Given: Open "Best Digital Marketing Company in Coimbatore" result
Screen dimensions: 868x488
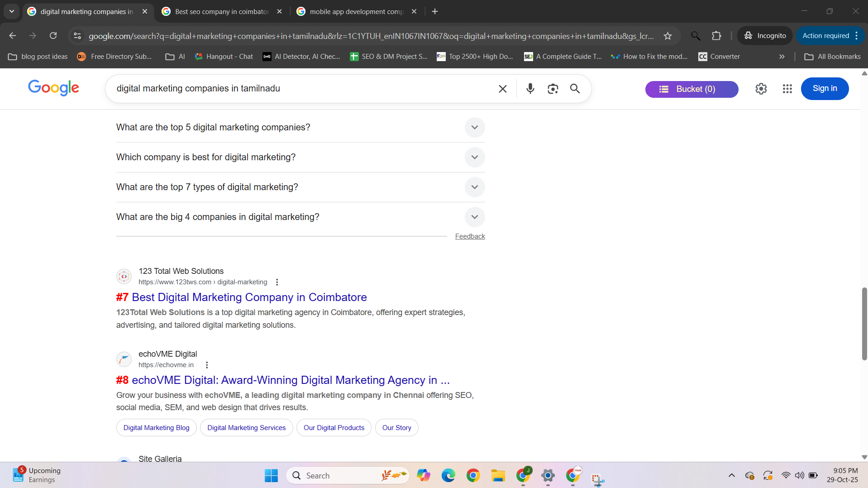Looking at the screenshot, I should tap(249, 297).
